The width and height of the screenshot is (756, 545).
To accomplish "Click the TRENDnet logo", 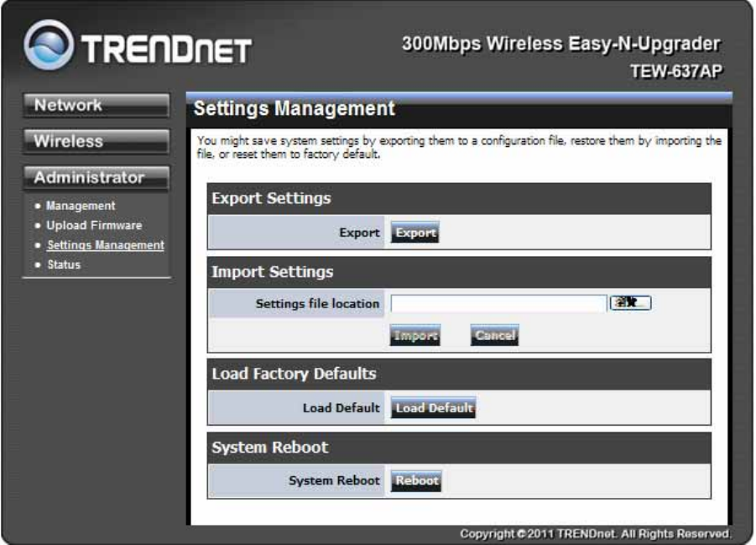I will (138, 46).
